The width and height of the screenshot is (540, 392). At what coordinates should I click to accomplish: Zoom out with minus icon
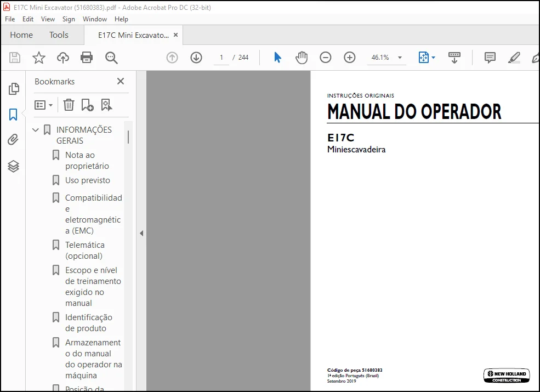coord(326,58)
